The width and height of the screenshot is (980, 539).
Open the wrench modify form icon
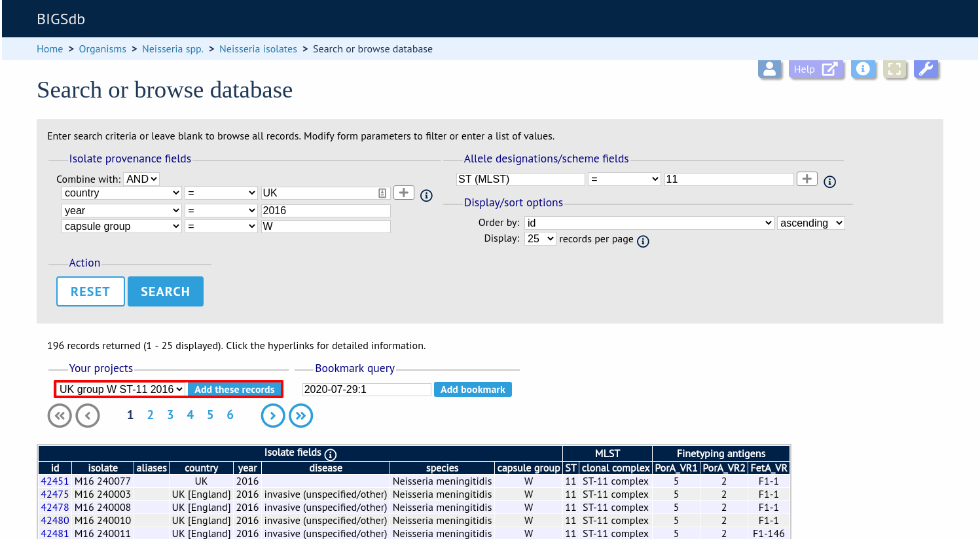point(926,69)
